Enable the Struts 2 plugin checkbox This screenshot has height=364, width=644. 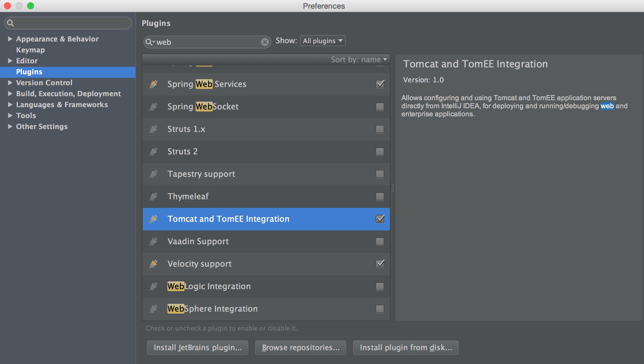380,151
